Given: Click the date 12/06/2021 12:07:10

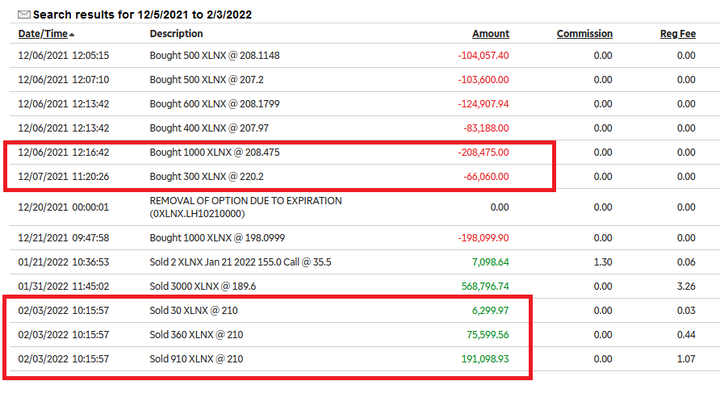Looking at the screenshot, I should coord(63,80).
